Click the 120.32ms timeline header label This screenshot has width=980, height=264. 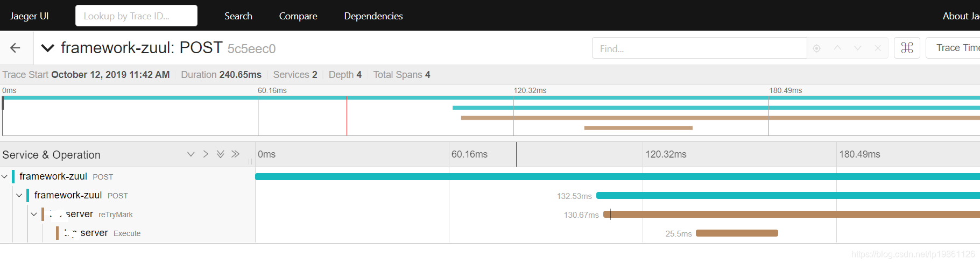(666, 154)
